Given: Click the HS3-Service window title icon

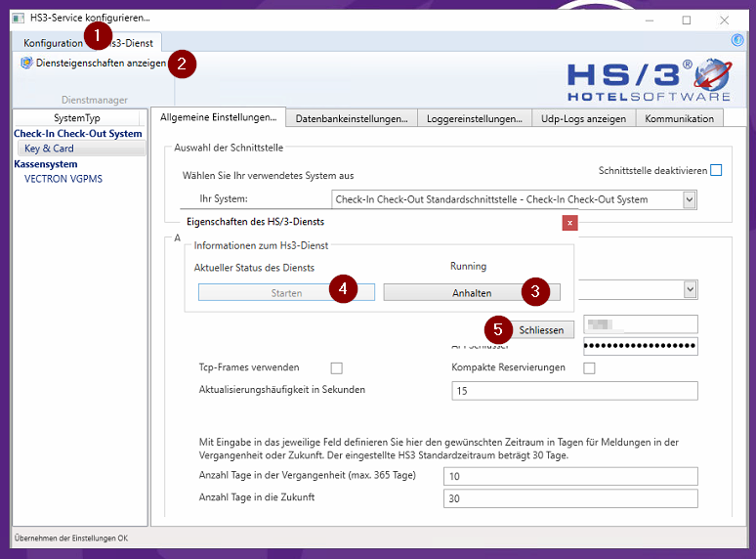Looking at the screenshot, I should [x=19, y=19].
